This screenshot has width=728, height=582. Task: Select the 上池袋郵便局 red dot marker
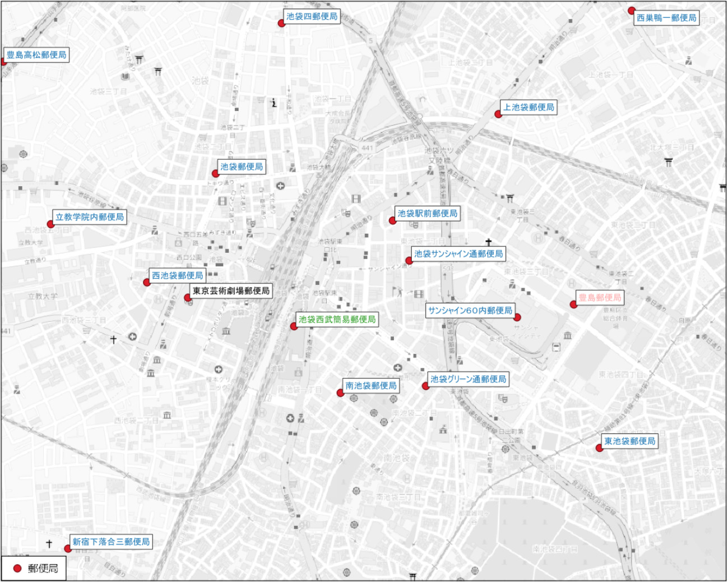(x=498, y=114)
